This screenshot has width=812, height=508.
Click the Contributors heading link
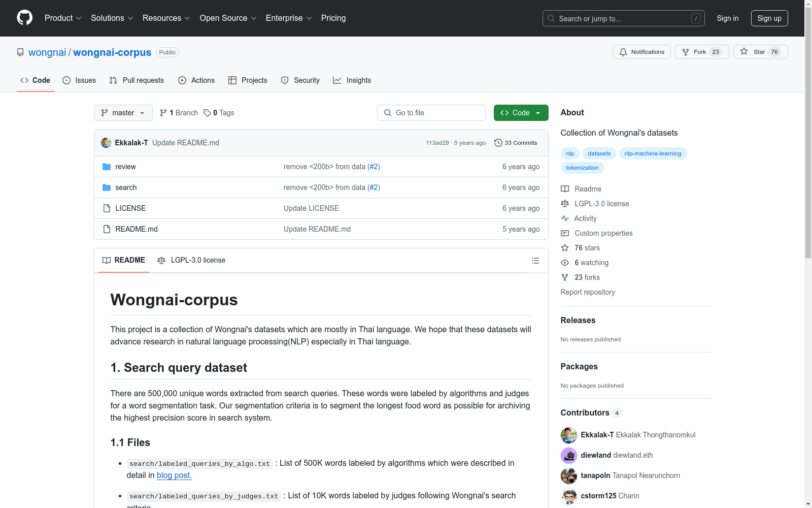pyautogui.click(x=585, y=413)
